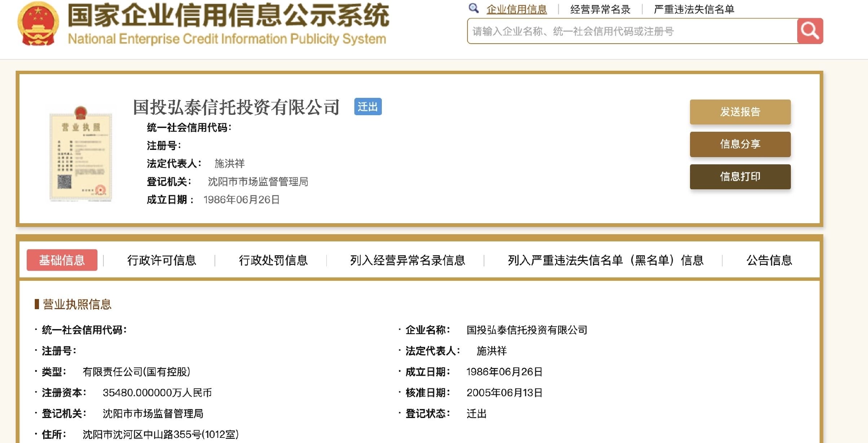
Task: Open the 列入经营异常名录信息 tab
Action: [408, 260]
